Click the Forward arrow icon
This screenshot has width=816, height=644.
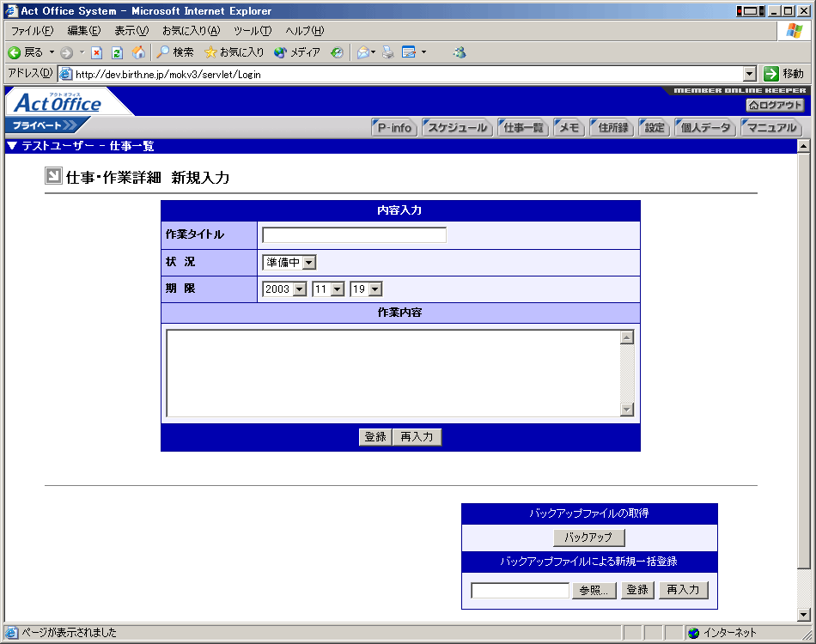66,52
